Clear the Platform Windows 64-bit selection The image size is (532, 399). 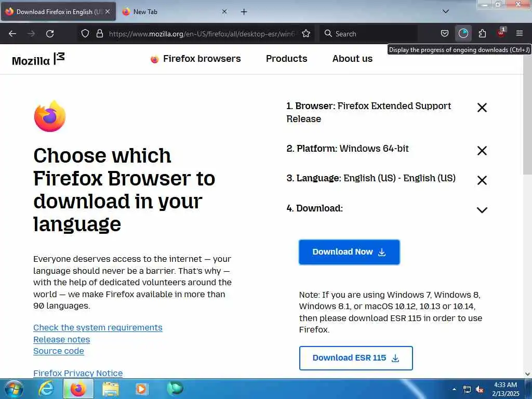[482, 151]
